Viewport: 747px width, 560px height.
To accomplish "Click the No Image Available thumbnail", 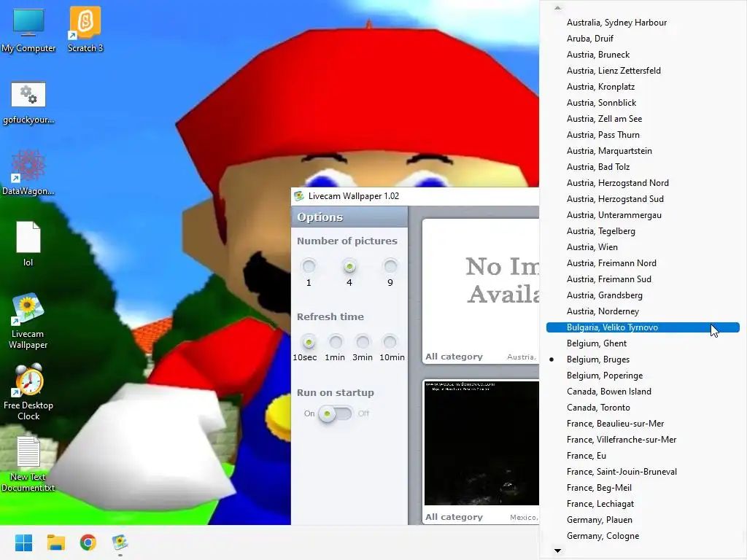I will [481, 284].
